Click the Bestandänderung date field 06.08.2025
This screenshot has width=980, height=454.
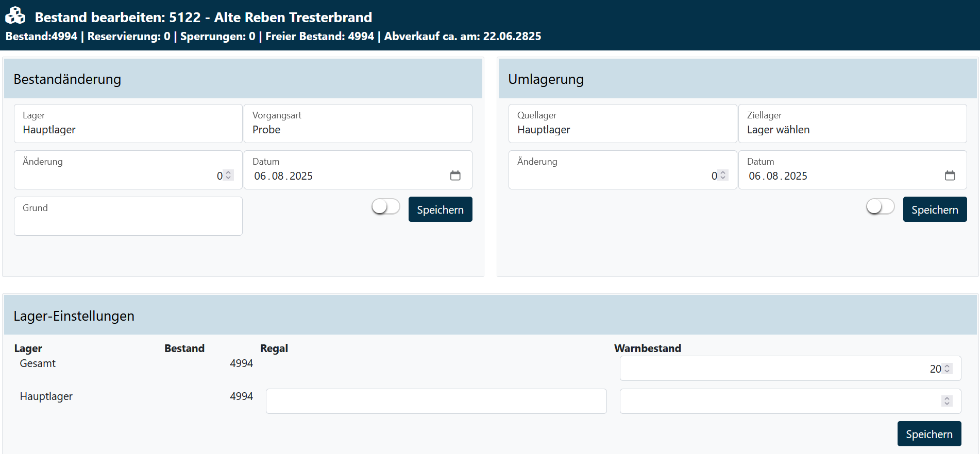pyautogui.click(x=283, y=176)
